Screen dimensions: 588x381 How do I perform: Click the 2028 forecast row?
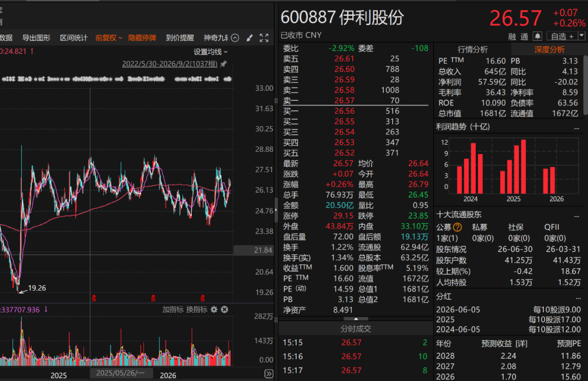(509, 356)
